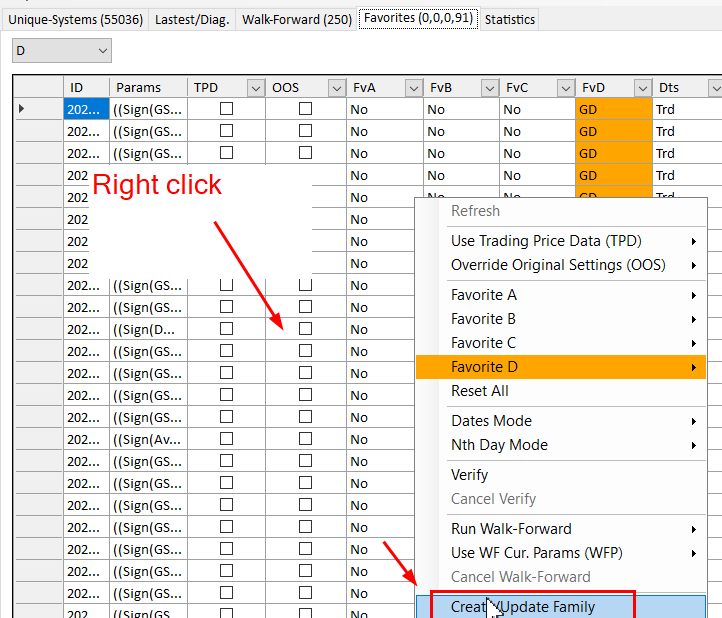722x618 pixels.
Task: Open the FvD column filter arrow
Action: click(x=643, y=88)
